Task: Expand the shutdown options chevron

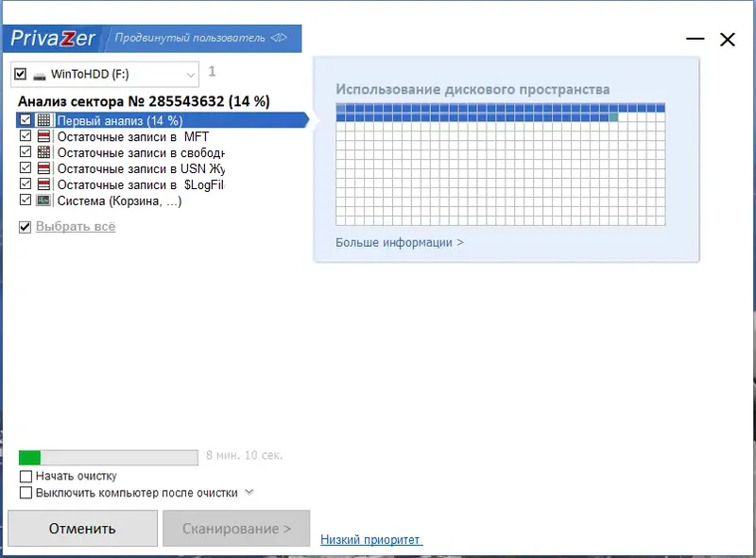Action: [x=249, y=493]
